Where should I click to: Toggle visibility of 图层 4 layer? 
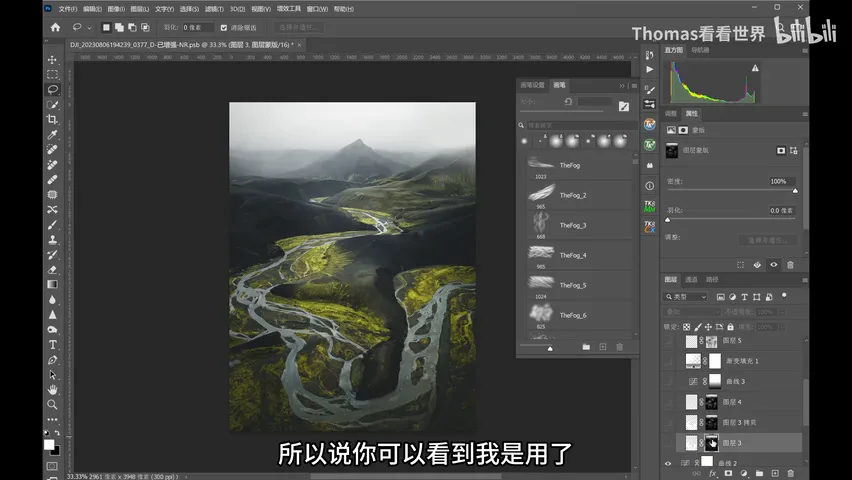(668, 402)
